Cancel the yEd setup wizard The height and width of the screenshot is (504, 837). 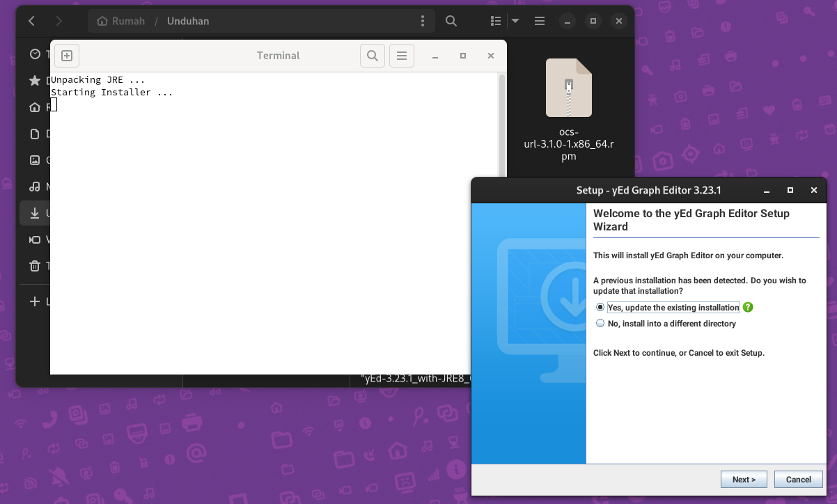pos(798,479)
